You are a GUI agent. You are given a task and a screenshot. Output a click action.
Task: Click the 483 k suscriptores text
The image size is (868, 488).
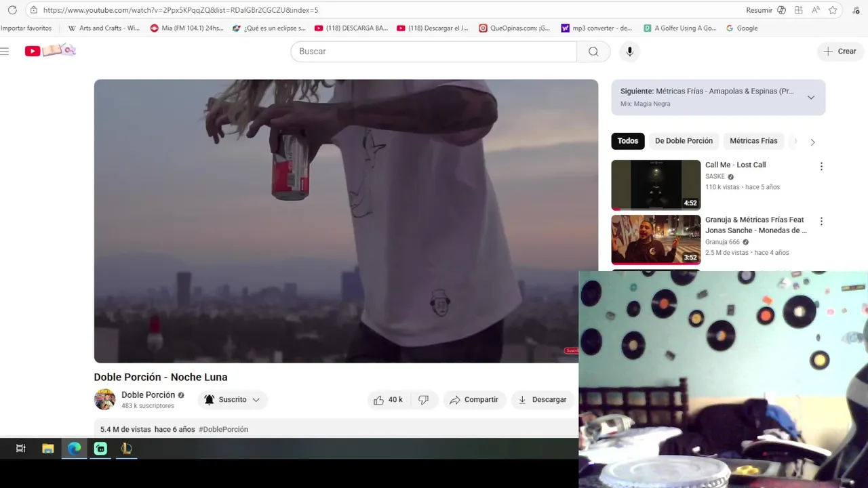tap(148, 406)
